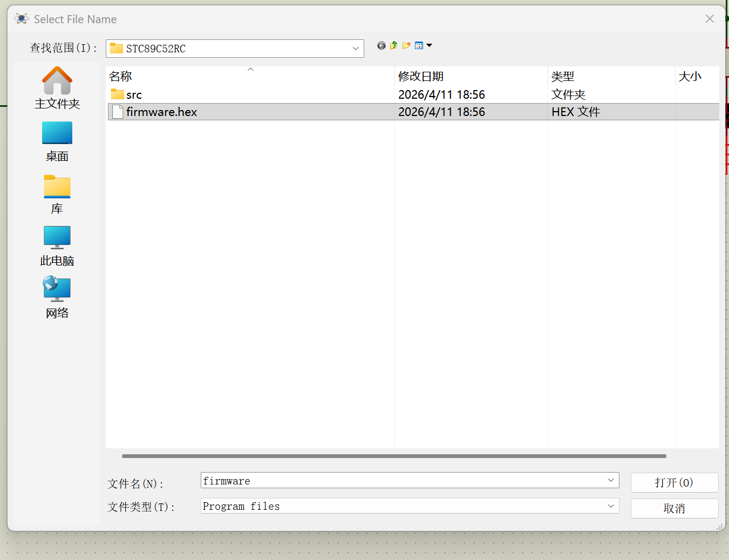This screenshot has width=729, height=560.
Task: Create a new folder
Action: click(406, 46)
